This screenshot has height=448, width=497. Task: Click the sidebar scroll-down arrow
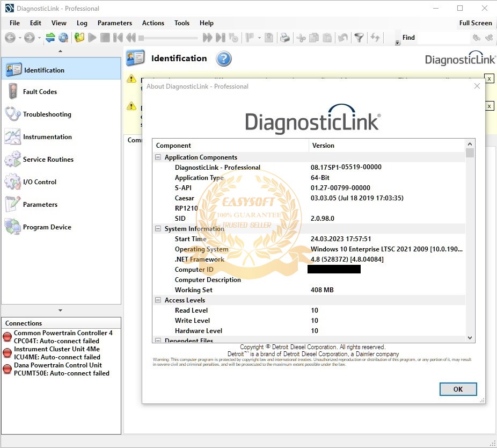tap(60, 310)
